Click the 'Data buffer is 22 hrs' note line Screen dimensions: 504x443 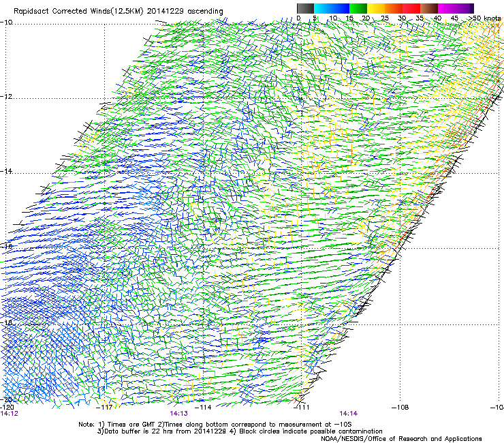[240, 431]
